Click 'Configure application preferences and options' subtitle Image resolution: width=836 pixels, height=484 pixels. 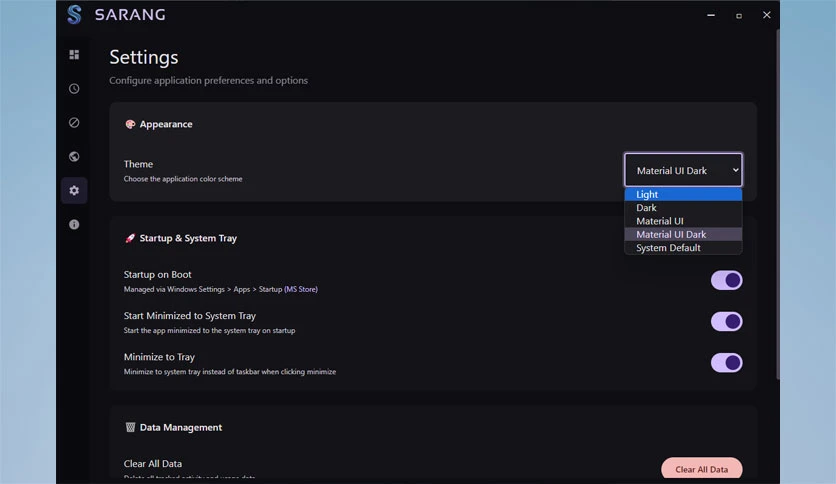tap(208, 80)
